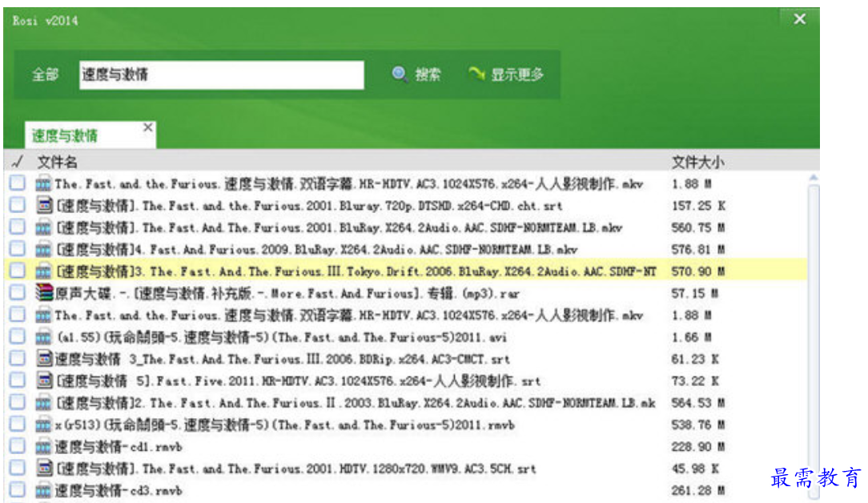Close the 速度与激情 results tab
This screenshot has height=503, width=868.
click(x=148, y=127)
